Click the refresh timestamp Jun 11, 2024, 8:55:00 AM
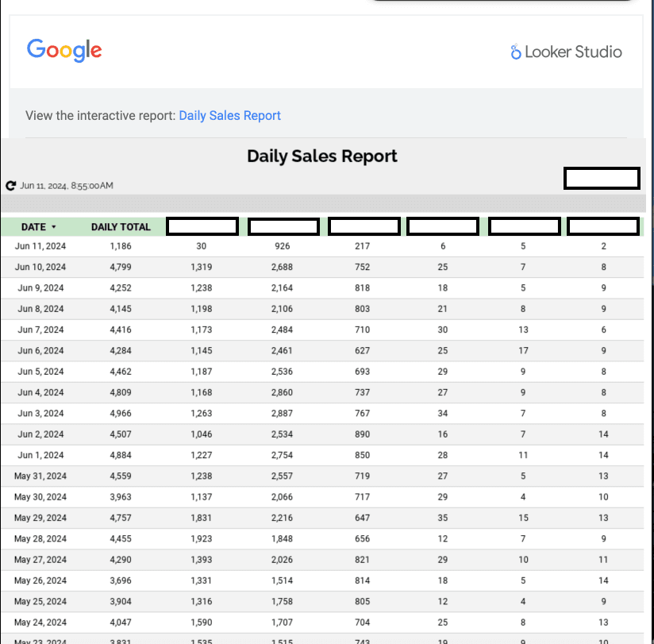 (67, 186)
